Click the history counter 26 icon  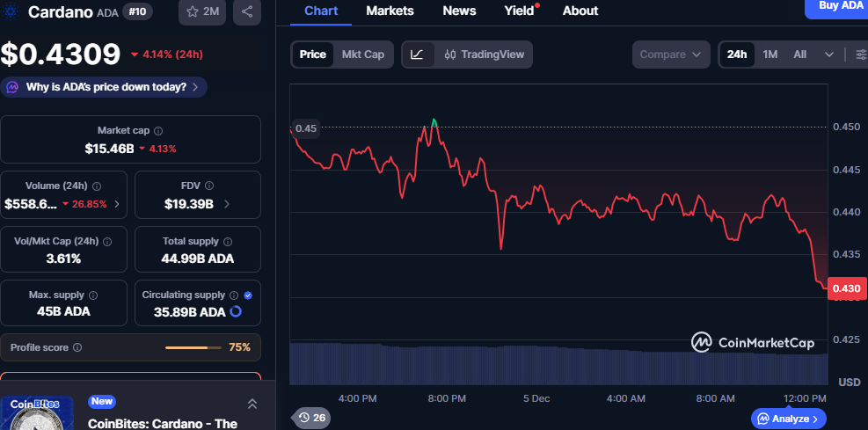(311, 417)
